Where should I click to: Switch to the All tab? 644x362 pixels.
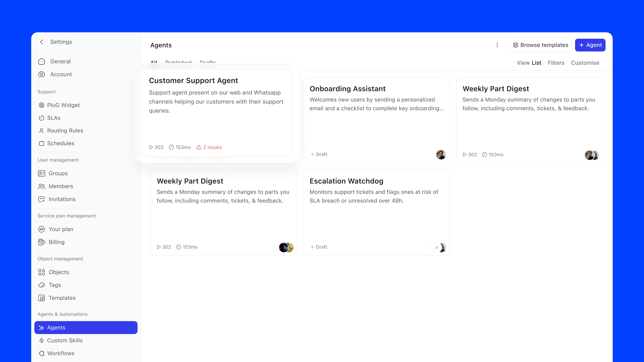[x=154, y=62]
